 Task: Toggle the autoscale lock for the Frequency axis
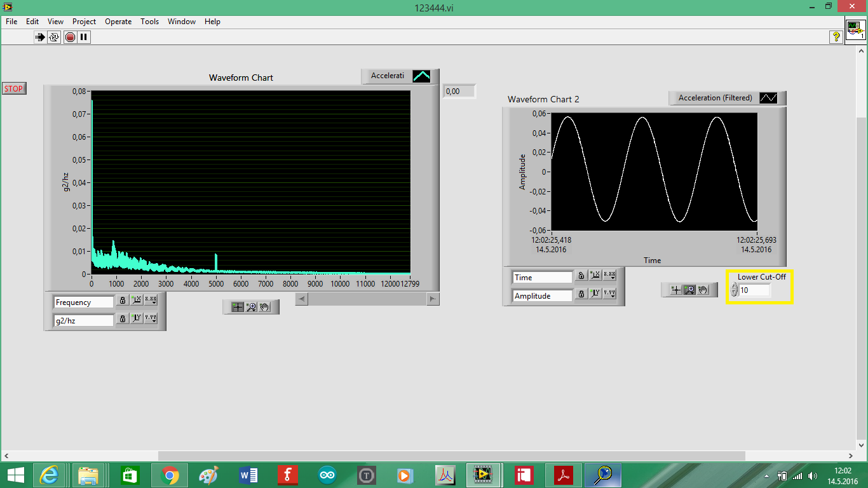pyautogui.click(x=123, y=300)
